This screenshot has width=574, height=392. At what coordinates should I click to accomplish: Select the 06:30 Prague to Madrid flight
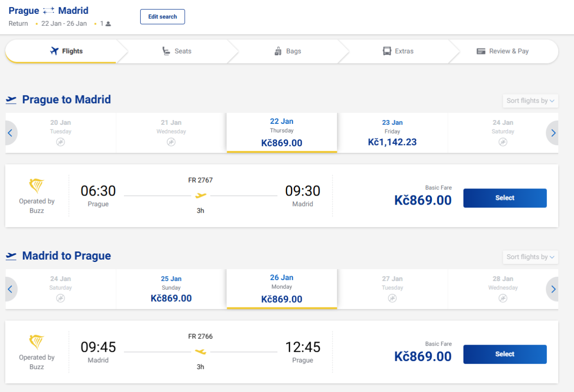(505, 198)
